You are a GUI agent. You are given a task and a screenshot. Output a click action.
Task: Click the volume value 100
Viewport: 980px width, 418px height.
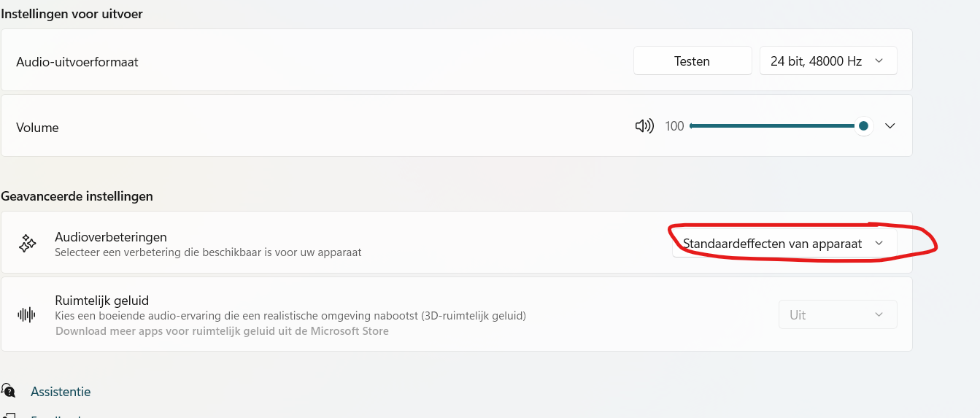point(674,126)
